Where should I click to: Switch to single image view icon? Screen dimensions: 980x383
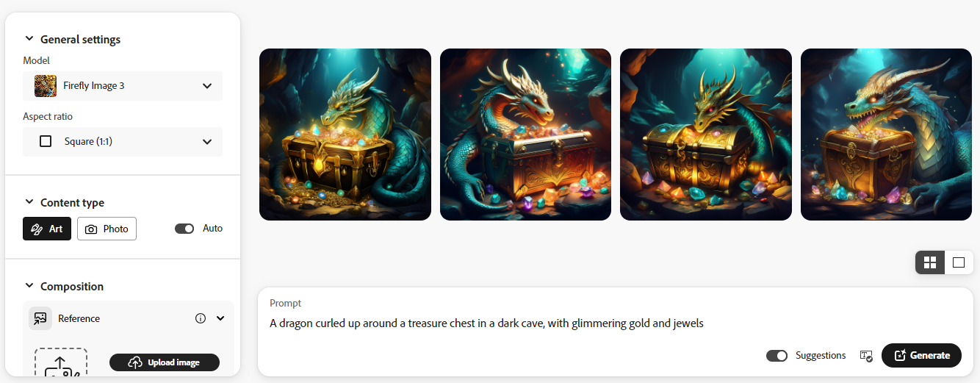[959, 262]
